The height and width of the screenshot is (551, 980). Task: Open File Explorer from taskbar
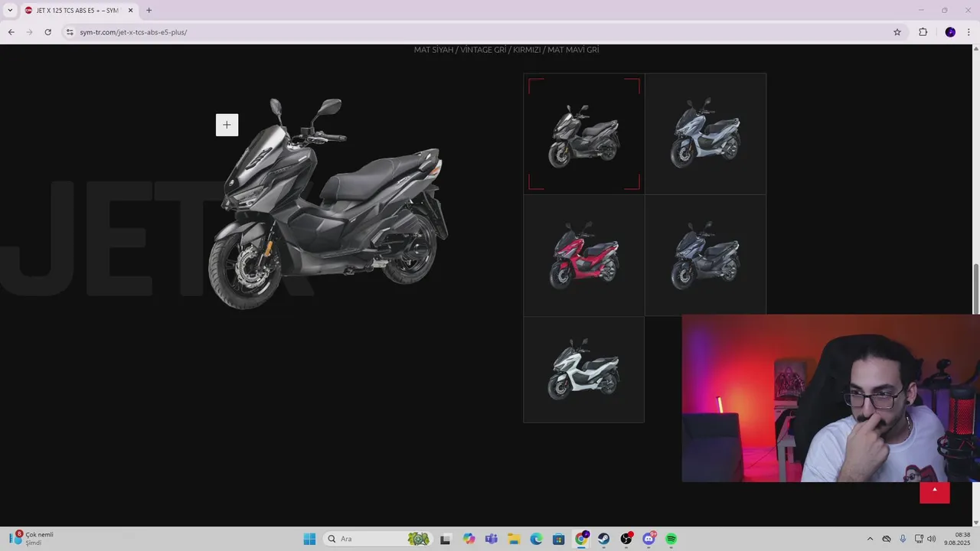click(x=514, y=539)
